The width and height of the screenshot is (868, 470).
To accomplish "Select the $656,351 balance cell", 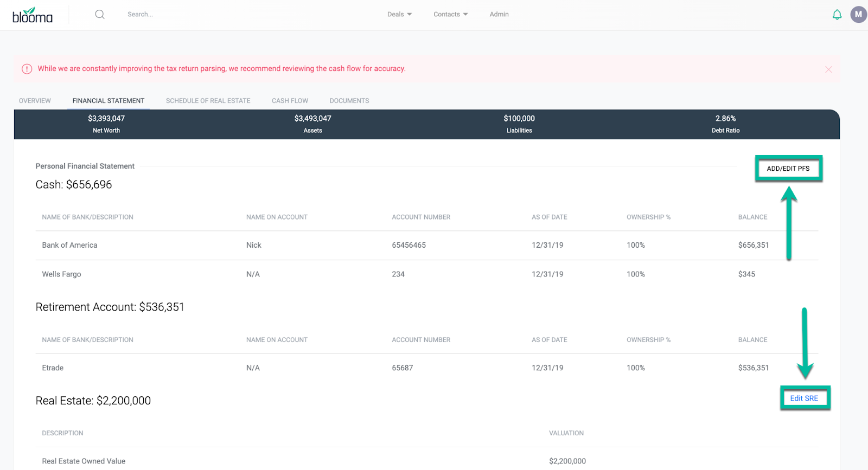I will point(754,246).
